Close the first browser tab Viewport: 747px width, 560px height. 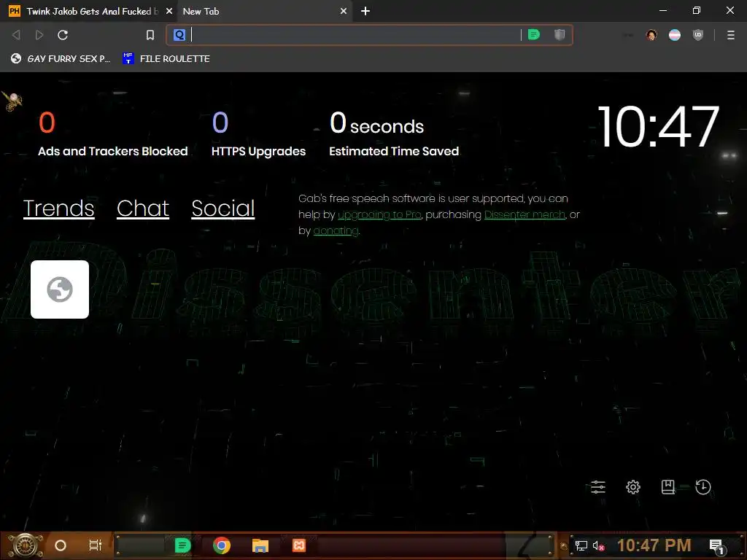click(x=169, y=11)
